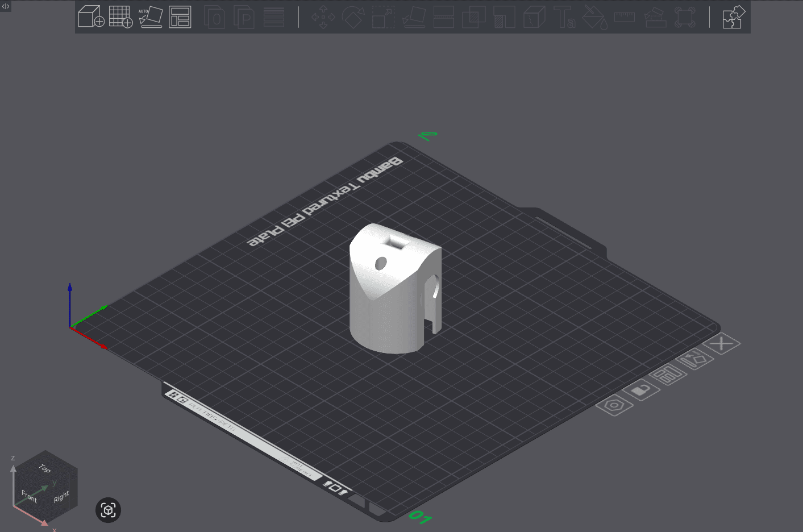The width and height of the screenshot is (803, 532).
Task: Run auto-orient on the model
Action: coord(151,16)
